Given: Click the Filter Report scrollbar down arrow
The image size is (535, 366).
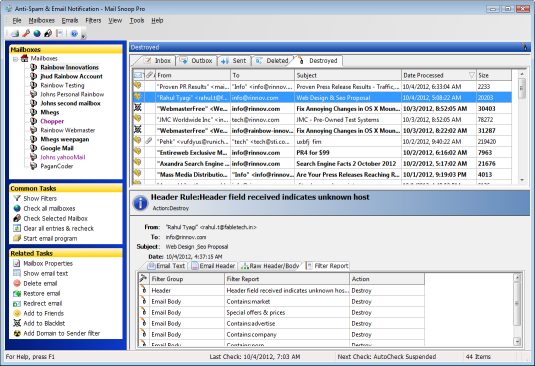Looking at the screenshot, I should tap(517, 341).
